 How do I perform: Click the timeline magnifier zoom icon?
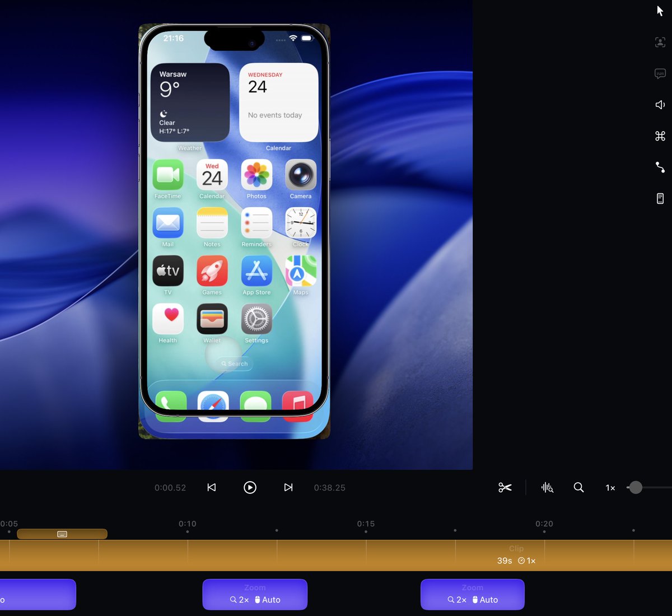578,488
